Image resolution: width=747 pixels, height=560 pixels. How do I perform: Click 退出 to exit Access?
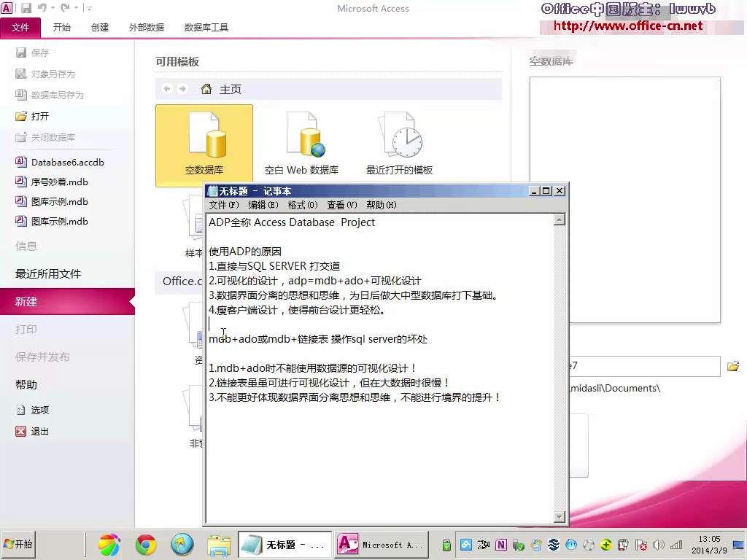[32, 432]
